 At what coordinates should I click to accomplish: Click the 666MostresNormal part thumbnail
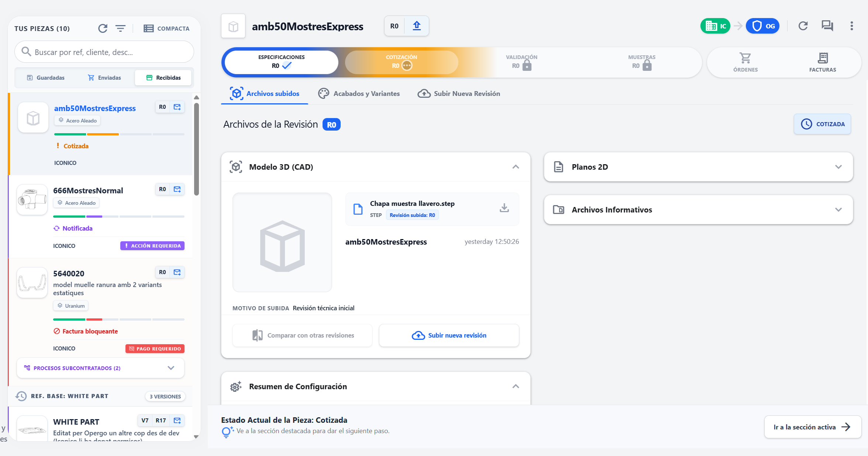pyautogui.click(x=32, y=199)
